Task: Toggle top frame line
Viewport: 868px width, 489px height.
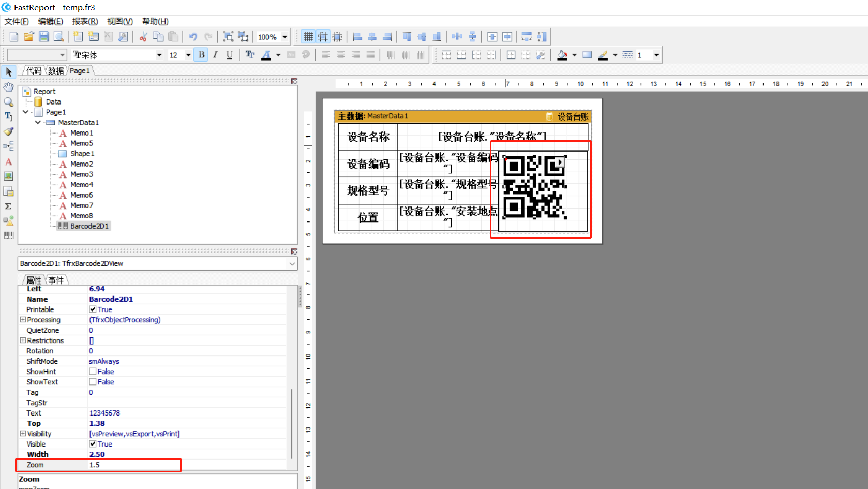Action: pos(446,55)
